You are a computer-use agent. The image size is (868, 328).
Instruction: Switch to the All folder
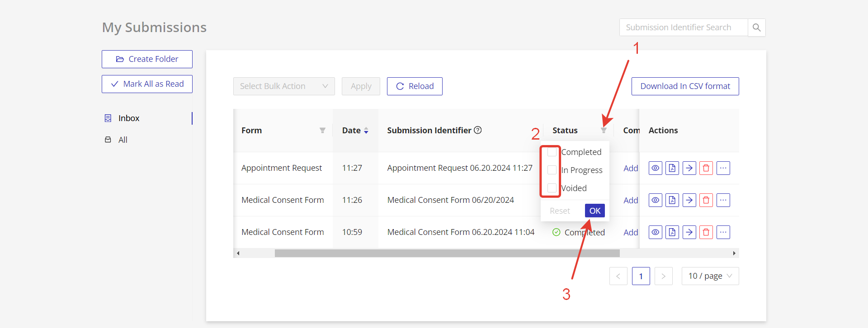point(123,140)
